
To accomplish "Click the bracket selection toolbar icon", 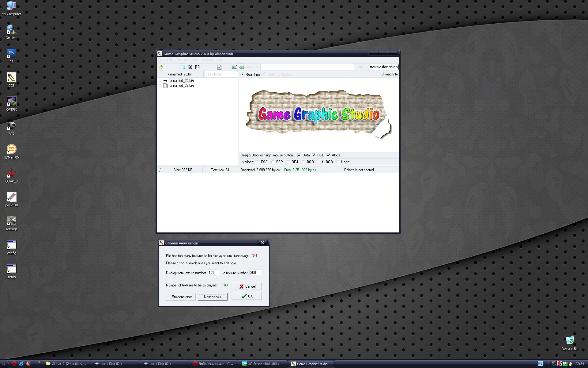I will click(x=198, y=67).
